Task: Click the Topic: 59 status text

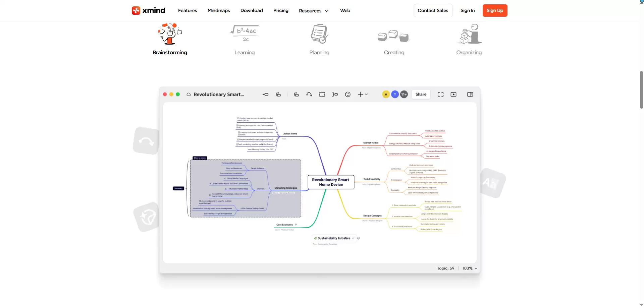Action: click(x=445, y=268)
